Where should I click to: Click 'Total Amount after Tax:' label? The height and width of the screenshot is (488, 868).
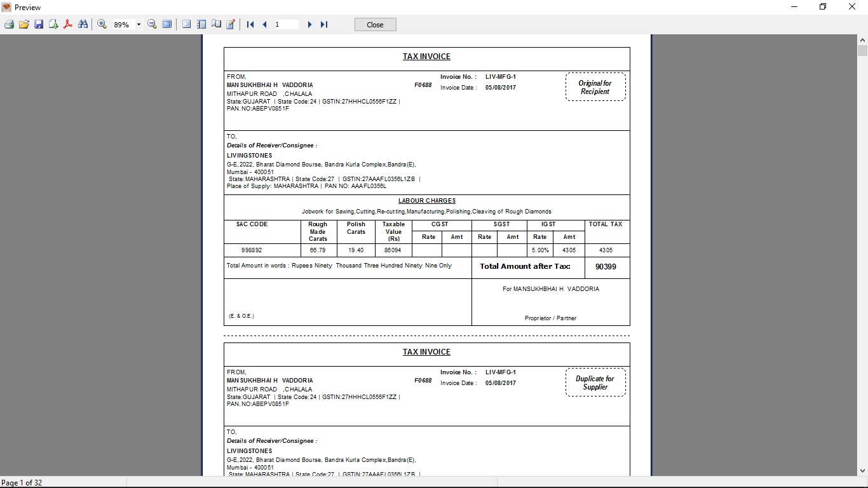coord(525,266)
